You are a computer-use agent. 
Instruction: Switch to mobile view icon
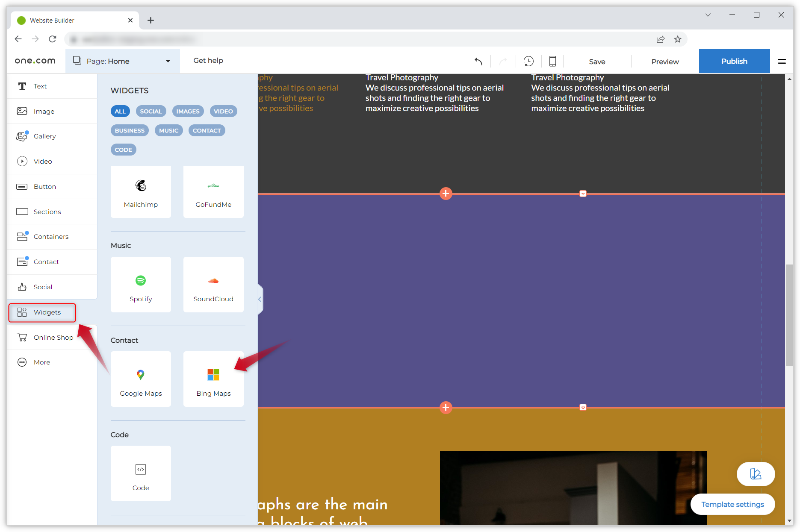(552, 62)
